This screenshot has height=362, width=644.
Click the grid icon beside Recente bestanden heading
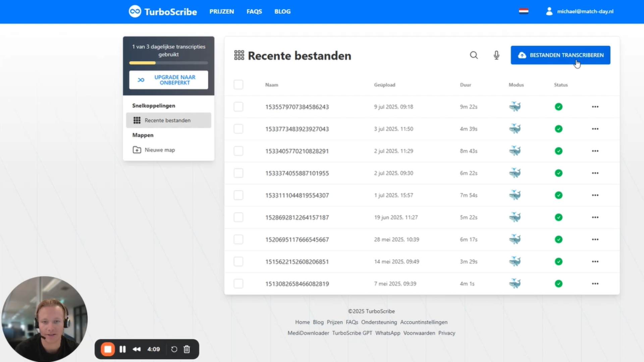point(239,55)
